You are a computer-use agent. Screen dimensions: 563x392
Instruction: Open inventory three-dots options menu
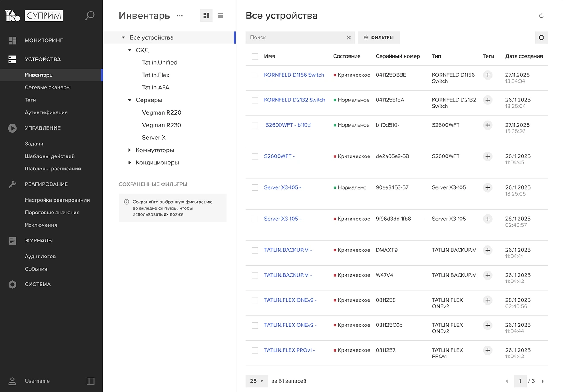180,16
